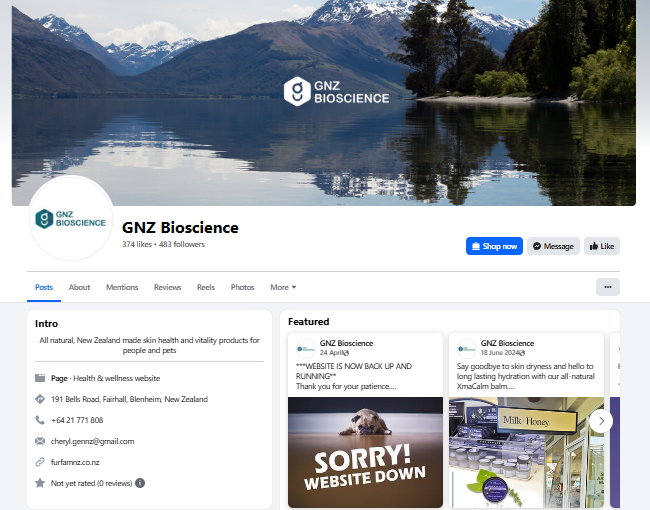Click the link chain icon beside furfarmnz.co.nz
Viewport: 650px width, 510px height.
point(40,462)
